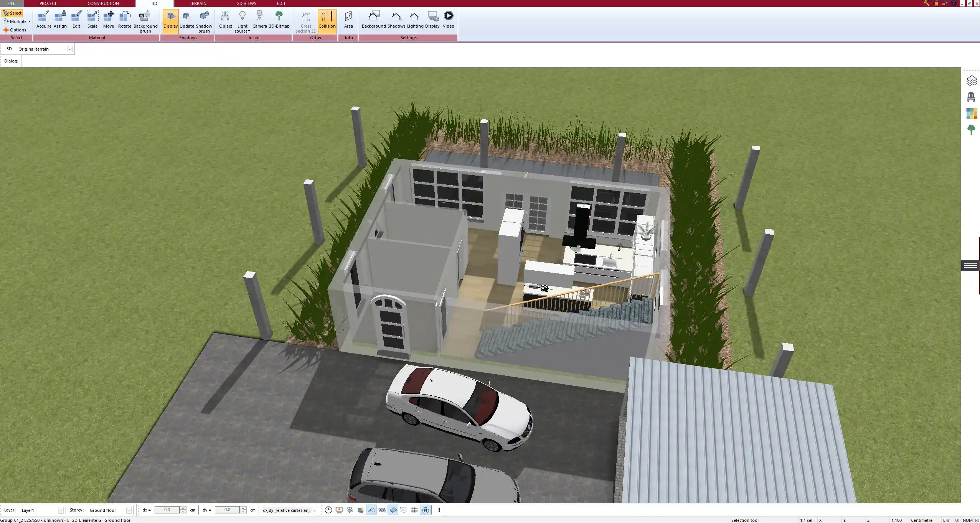Screen dimensions: 980x523
Task: Open the Layer dropdown
Action: [61, 510]
